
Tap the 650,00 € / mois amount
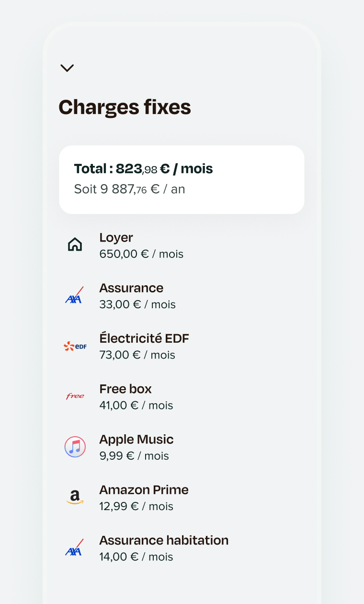pyautogui.click(x=141, y=254)
